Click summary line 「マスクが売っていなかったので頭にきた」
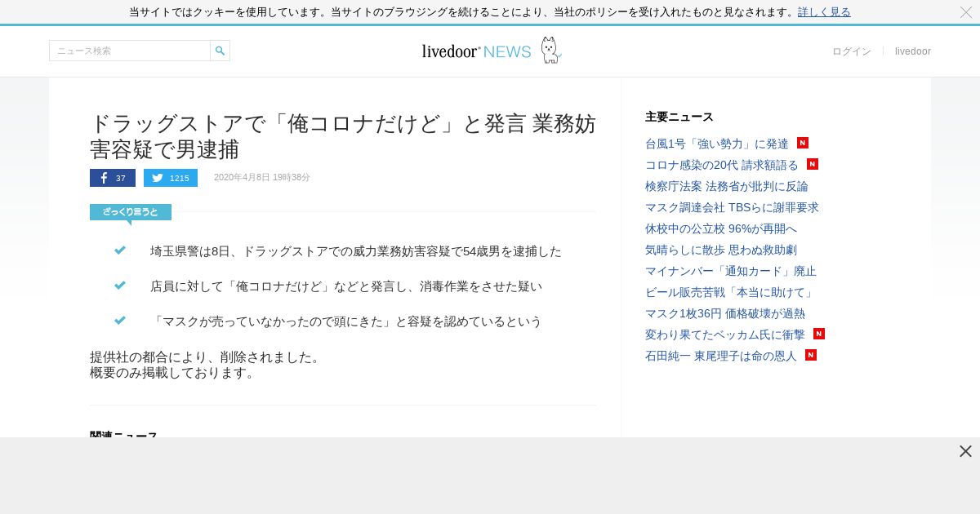980x514 pixels. click(346, 321)
